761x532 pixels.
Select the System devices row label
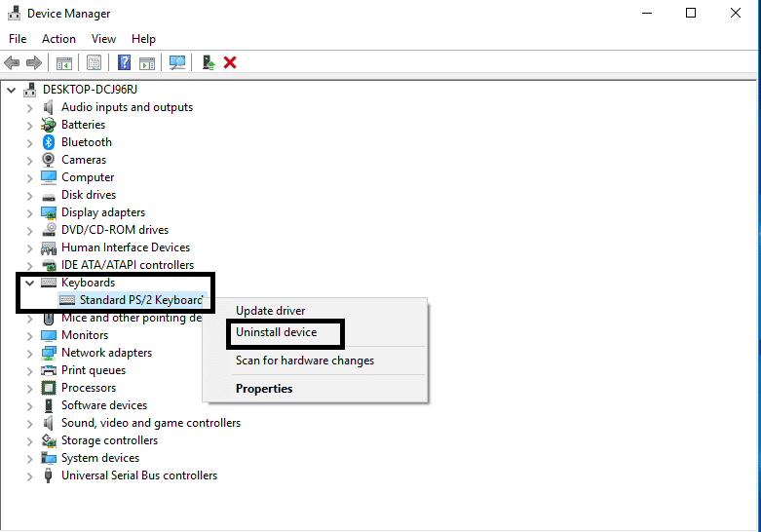[x=100, y=458]
